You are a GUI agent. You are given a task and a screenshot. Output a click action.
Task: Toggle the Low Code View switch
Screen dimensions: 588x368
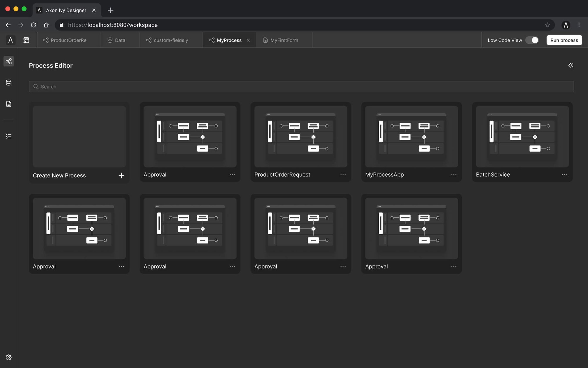tap(532, 40)
